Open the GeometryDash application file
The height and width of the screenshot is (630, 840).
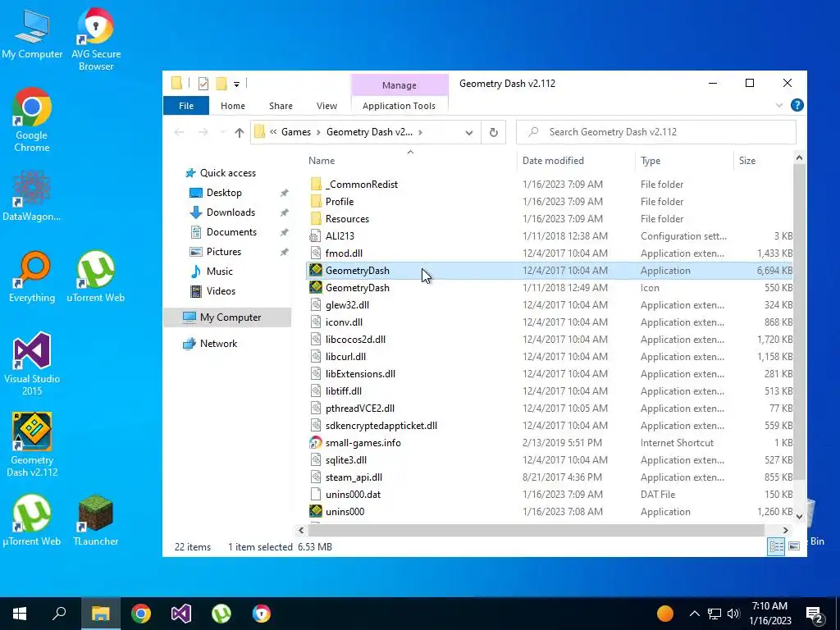[550, 271]
